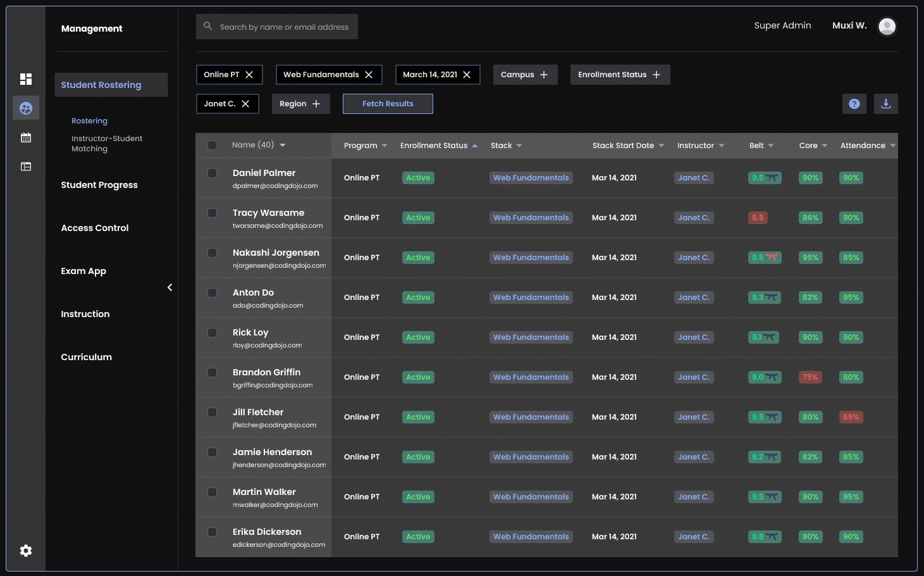Click Anton Do's Active status badge
The height and width of the screenshot is (576, 924).
[418, 297]
